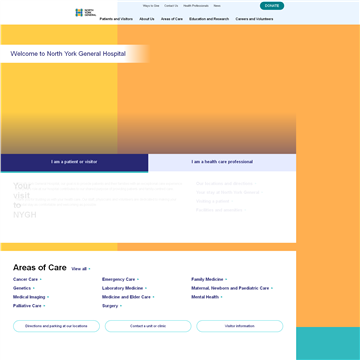Open the Contact Us link

[x=171, y=6]
